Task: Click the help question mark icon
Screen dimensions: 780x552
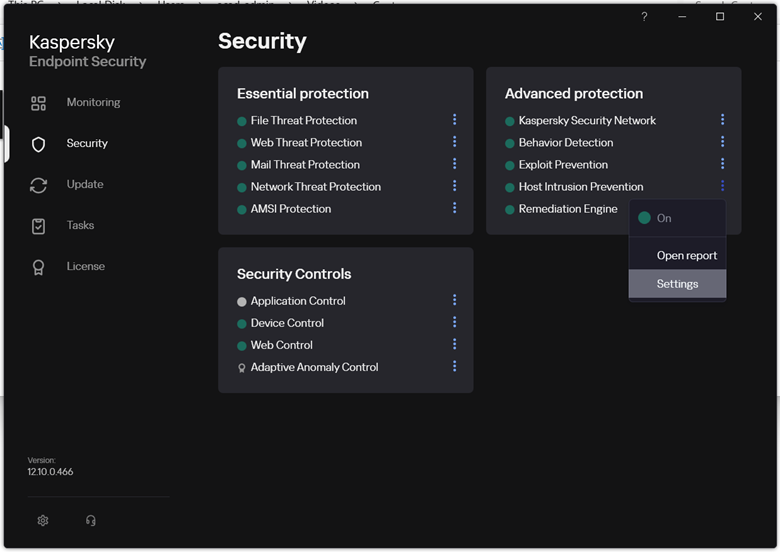Action: coord(644,17)
